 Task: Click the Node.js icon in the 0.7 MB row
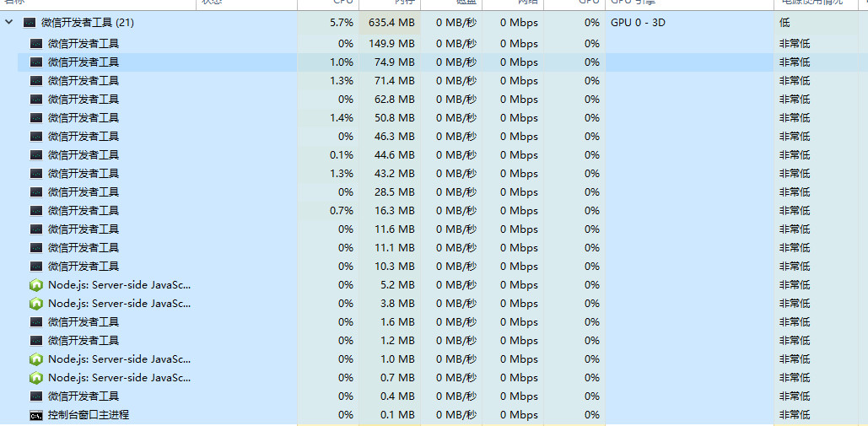36,377
